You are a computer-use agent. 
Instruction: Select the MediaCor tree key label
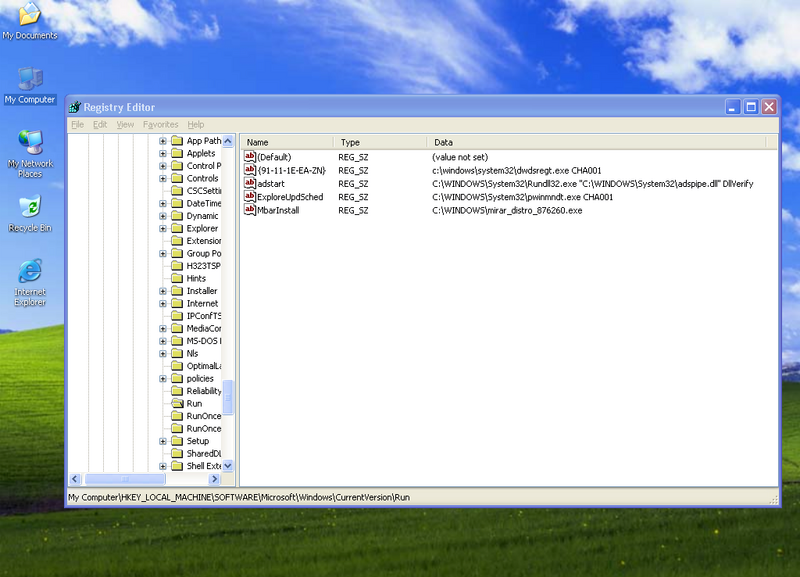pos(204,328)
